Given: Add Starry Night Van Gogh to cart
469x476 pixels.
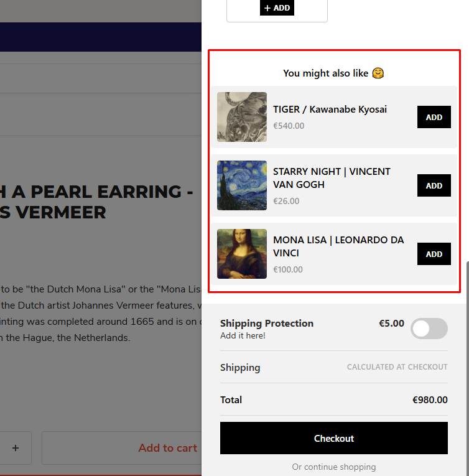Looking at the screenshot, I should 434,185.
